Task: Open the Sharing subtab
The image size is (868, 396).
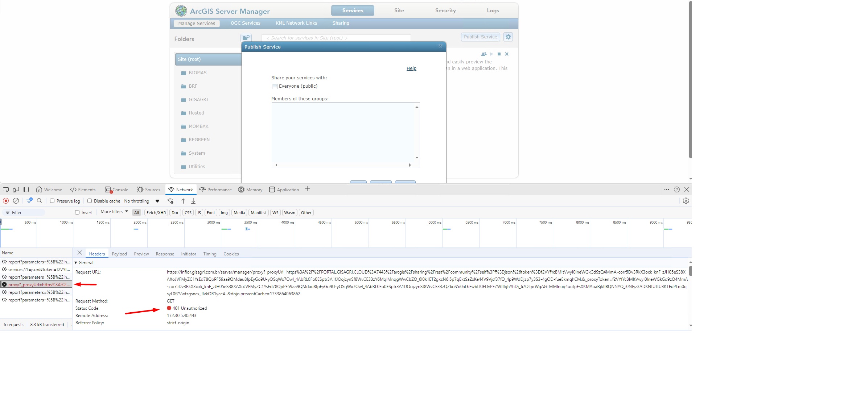Action: coord(341,23)
